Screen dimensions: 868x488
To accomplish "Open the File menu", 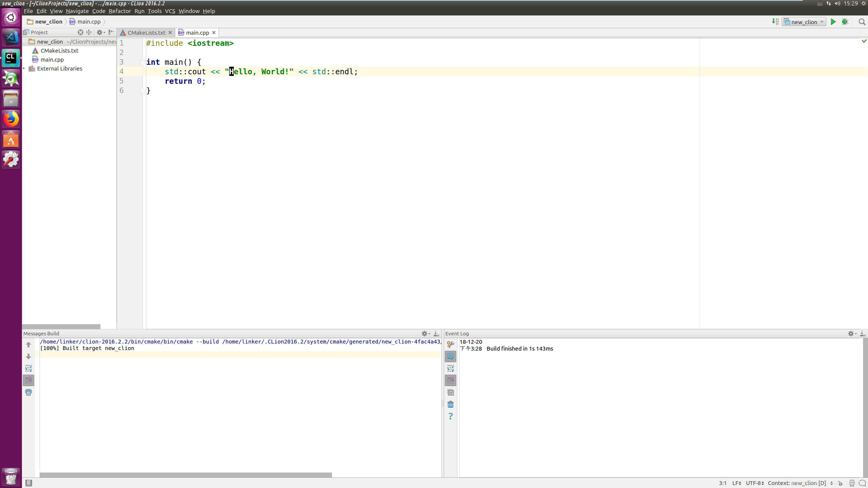I will point(28,11).
